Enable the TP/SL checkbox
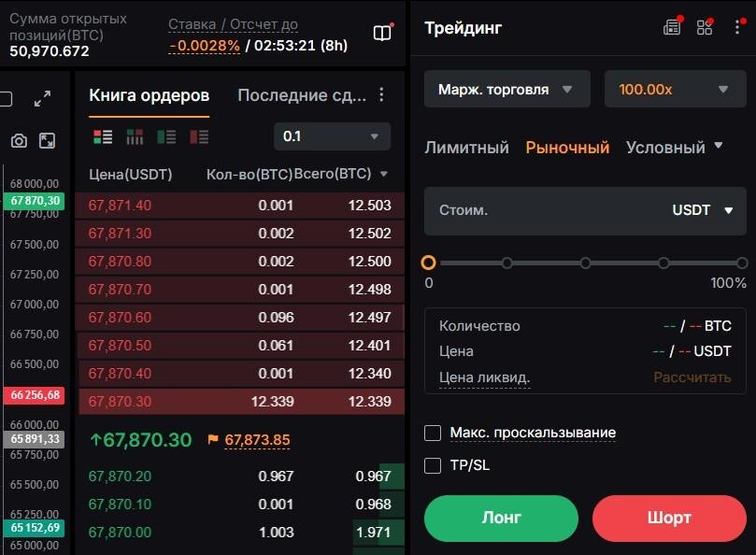 pyautogui.click(x=433, y=464)
